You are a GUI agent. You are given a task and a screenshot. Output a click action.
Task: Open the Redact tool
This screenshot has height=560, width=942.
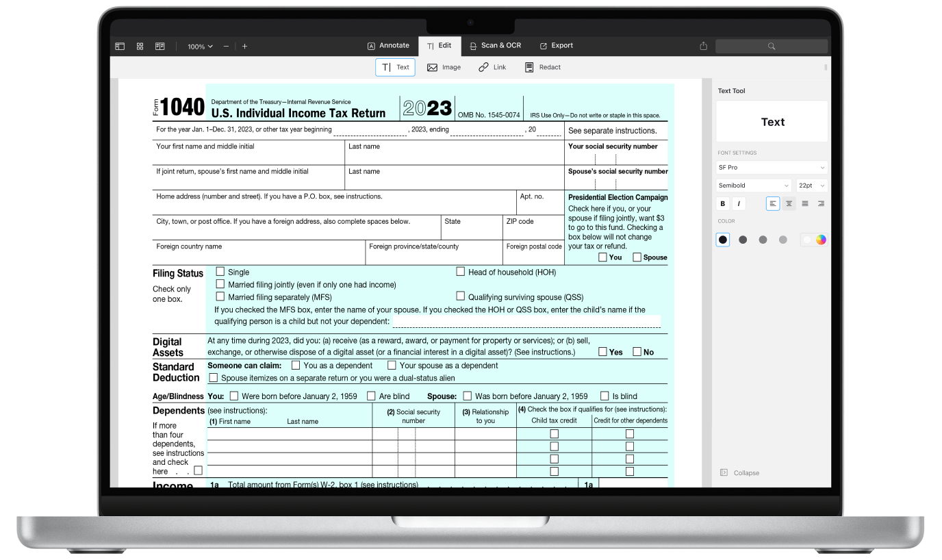point(544,67)
